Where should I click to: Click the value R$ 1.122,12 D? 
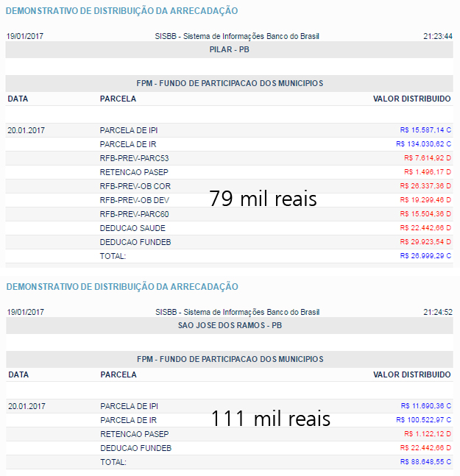coord(428,434)
